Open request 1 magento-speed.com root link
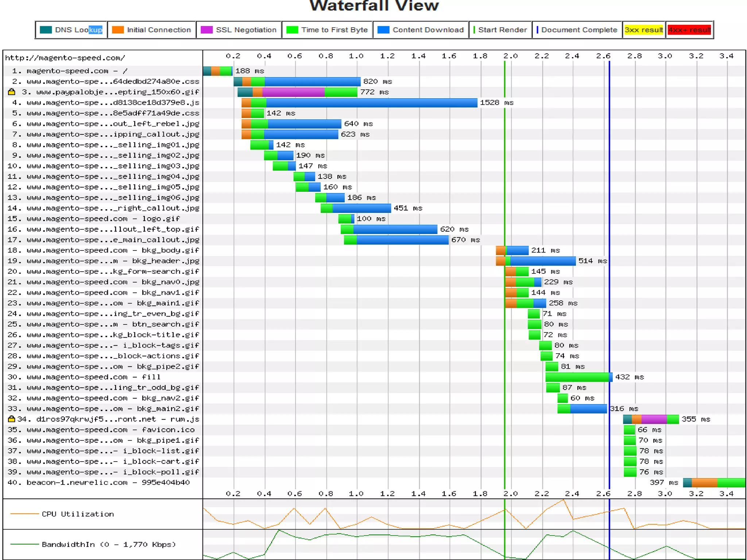747x560 pixels. point(69,71)
